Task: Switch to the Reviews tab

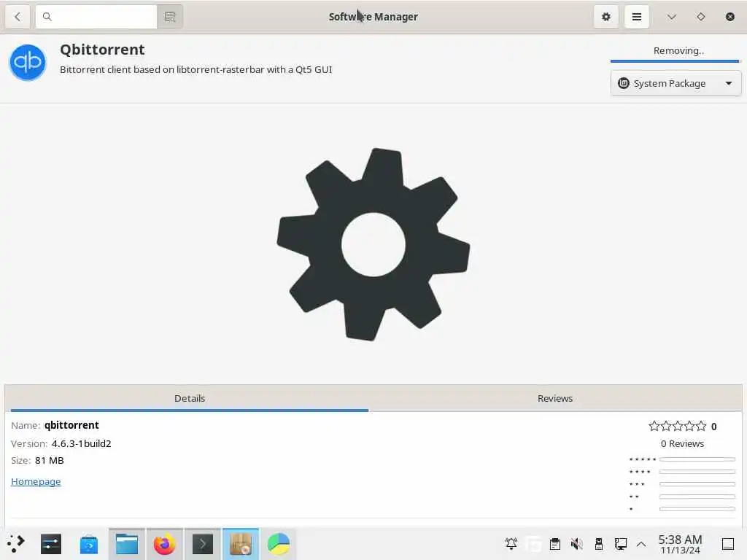Action: pyautogui.click(x=555, y=399)
